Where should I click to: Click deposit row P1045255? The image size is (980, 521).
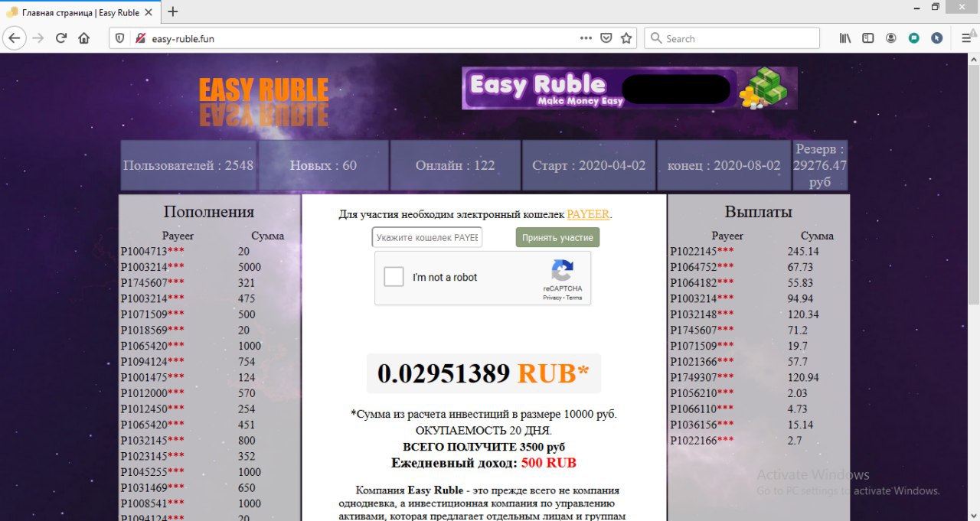pos(209,472)
